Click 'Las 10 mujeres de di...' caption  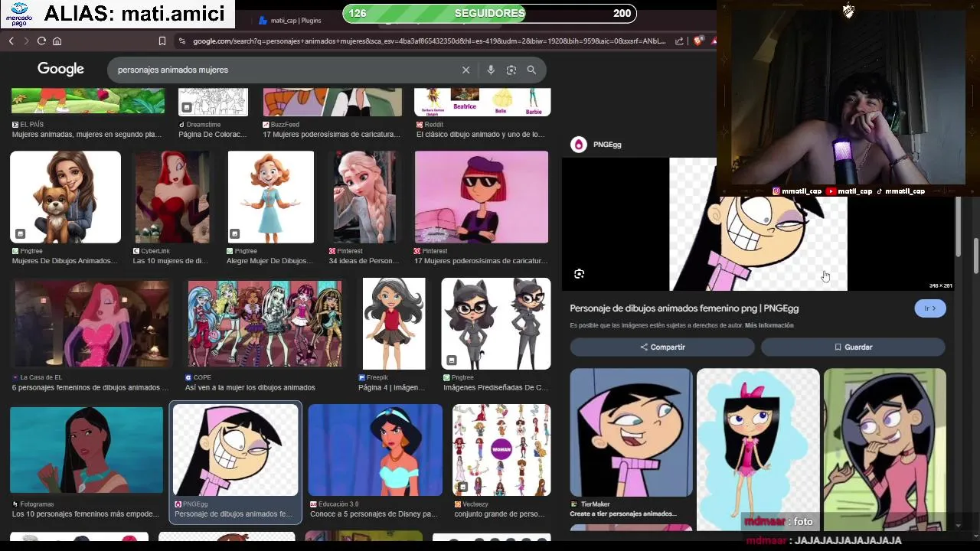pos(170,261)
